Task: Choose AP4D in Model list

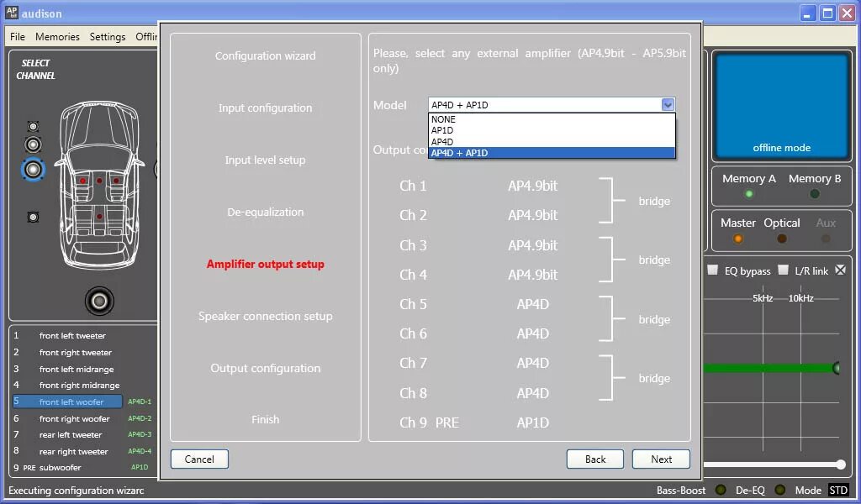Action: pos(552,141)
